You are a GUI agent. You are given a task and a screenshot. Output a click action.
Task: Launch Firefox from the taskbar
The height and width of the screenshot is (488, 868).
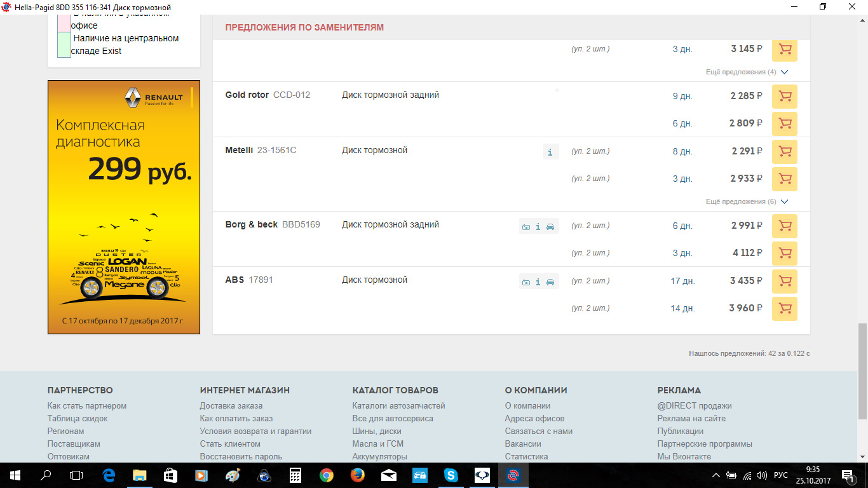[358, 475]
